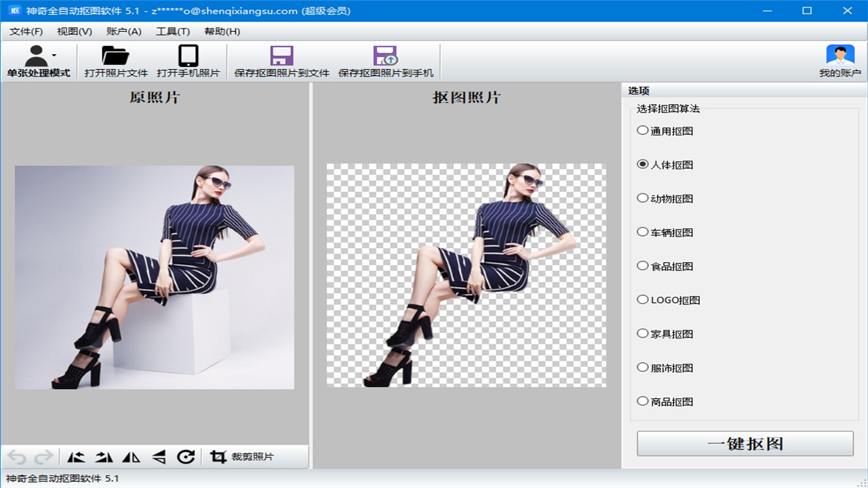
Task: Open the 工具(T) menu
Action: [172, 31]
